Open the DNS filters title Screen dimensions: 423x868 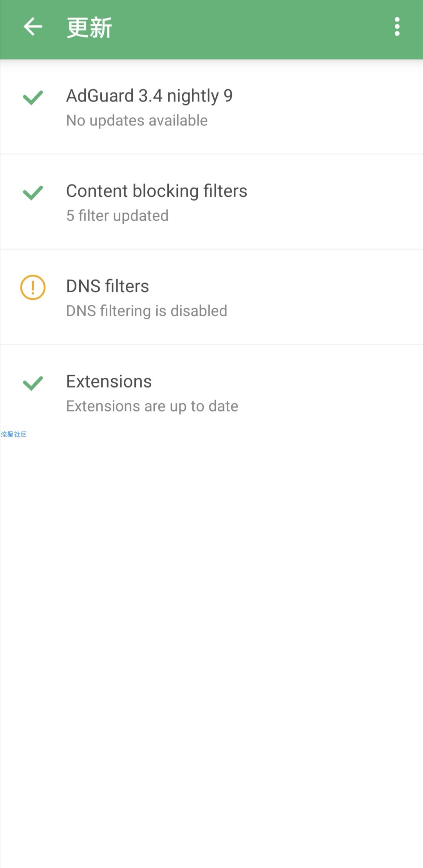[x=108, y=286]
